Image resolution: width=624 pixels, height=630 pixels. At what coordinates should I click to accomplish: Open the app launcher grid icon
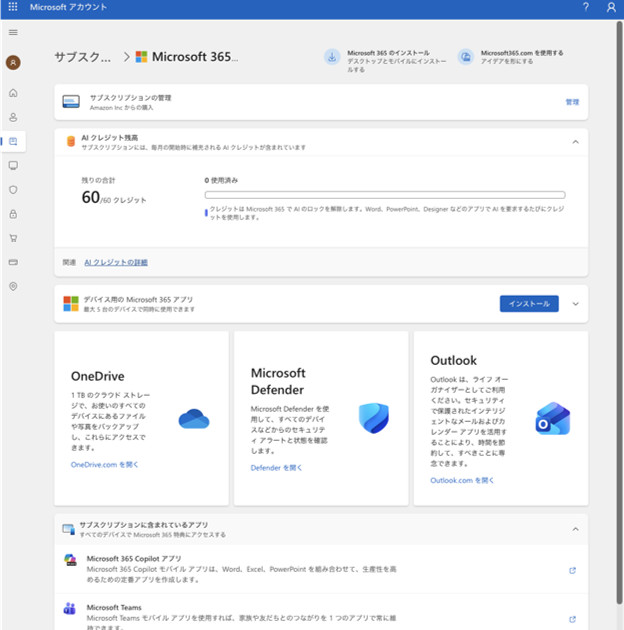point(13,7)
